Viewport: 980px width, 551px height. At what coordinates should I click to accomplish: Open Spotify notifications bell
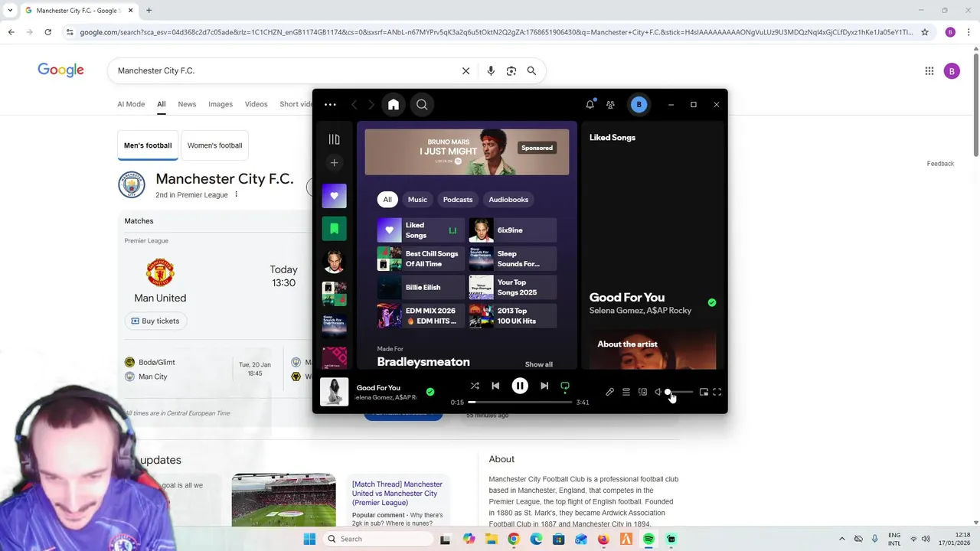[590, 105]
